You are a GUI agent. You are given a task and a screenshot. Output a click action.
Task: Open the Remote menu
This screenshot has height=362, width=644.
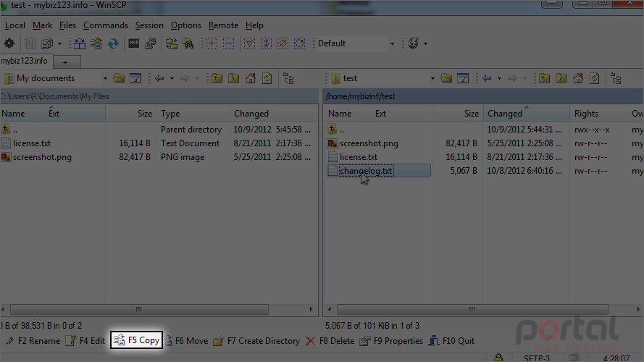223,25
